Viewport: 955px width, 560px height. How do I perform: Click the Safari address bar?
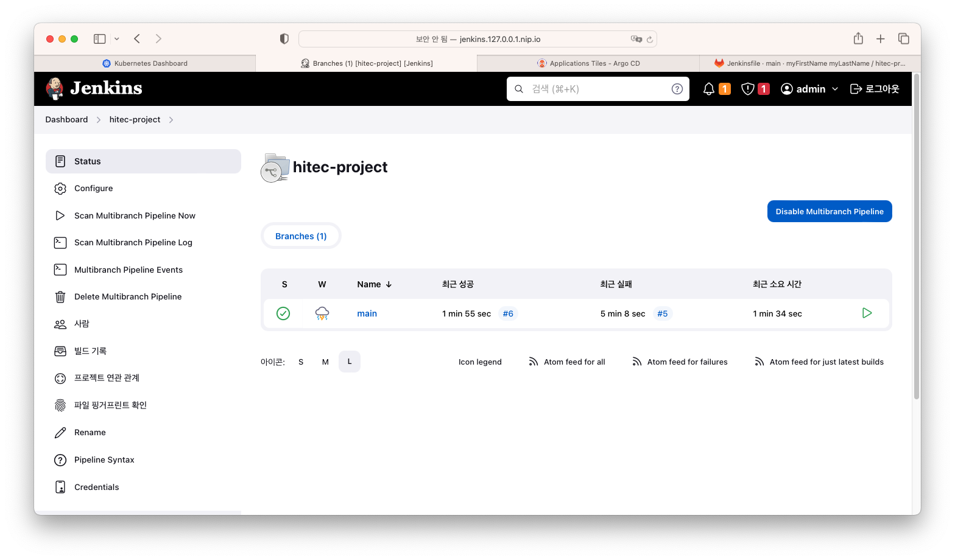pyautogui.click(x=477, y=39)
